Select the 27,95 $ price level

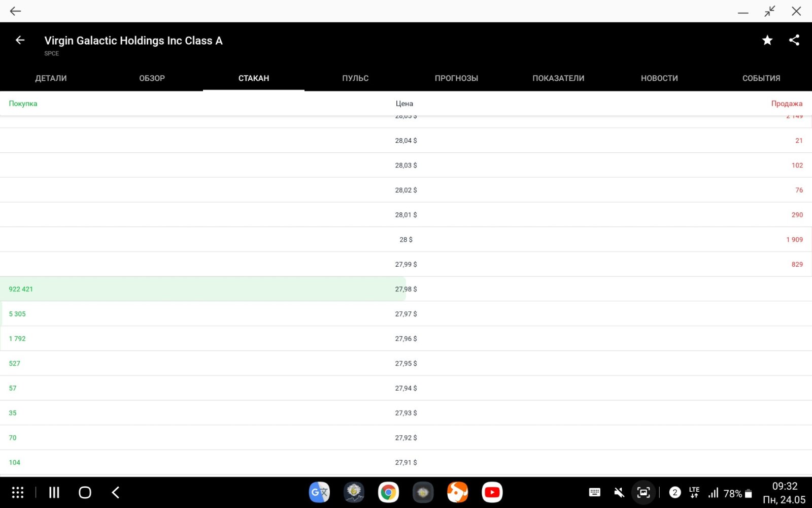click(406, 363)
